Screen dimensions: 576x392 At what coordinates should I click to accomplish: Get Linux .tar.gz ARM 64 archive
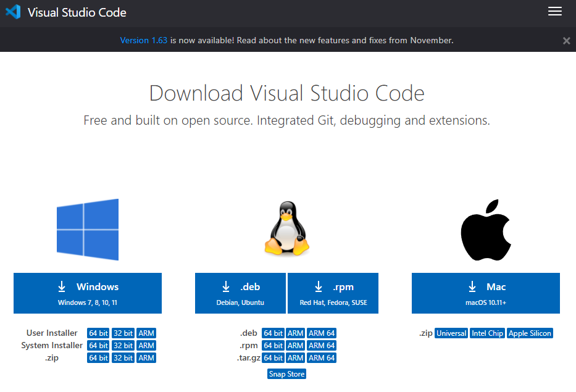tap(322, 358)
